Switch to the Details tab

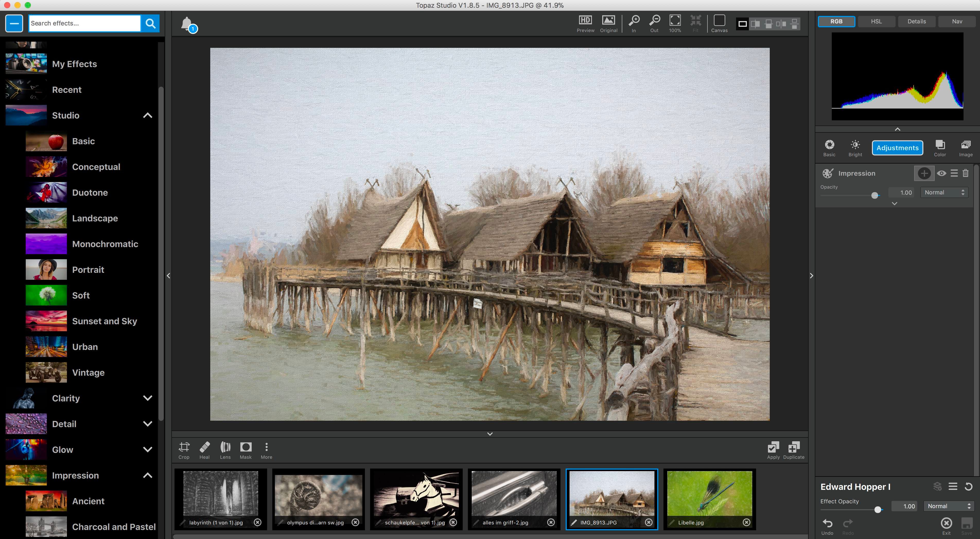tap(917, 21)
